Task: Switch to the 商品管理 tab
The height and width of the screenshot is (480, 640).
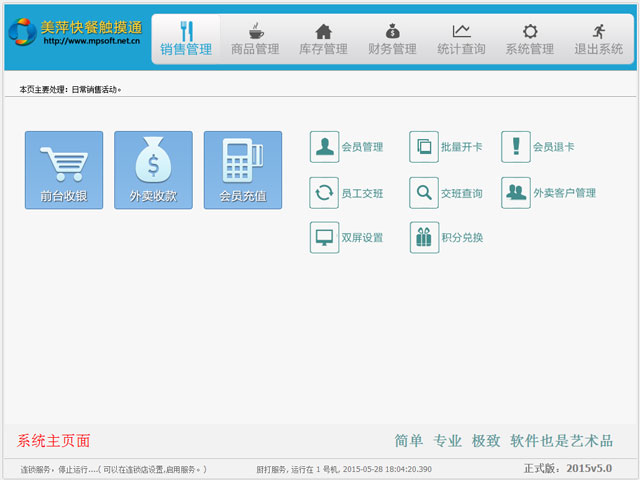Action: 255,40
